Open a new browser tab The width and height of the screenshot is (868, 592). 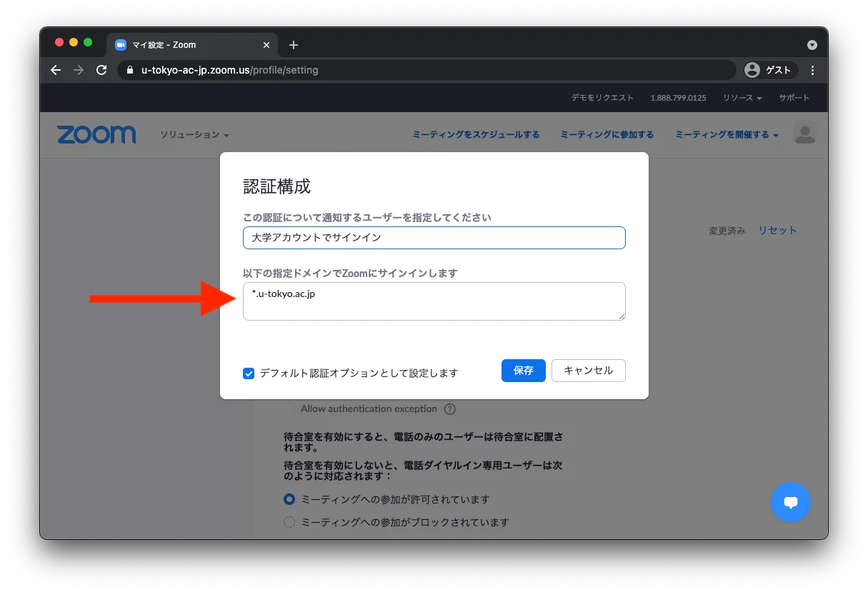tap(293, 45)
